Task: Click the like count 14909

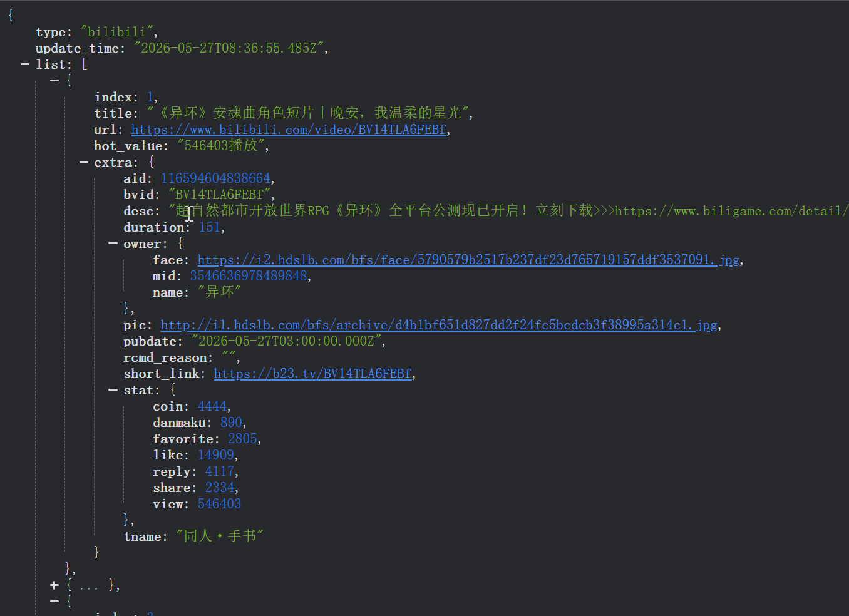Action: click(216, 455)
